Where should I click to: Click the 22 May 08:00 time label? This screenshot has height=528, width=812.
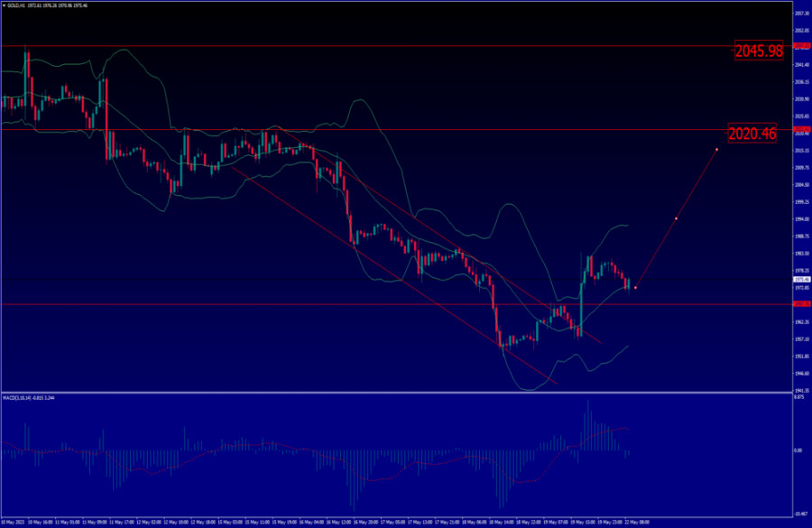coord(637,523)
